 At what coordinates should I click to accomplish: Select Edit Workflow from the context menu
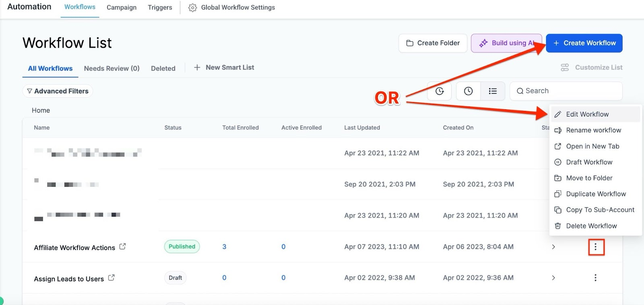tap(587, 114)
